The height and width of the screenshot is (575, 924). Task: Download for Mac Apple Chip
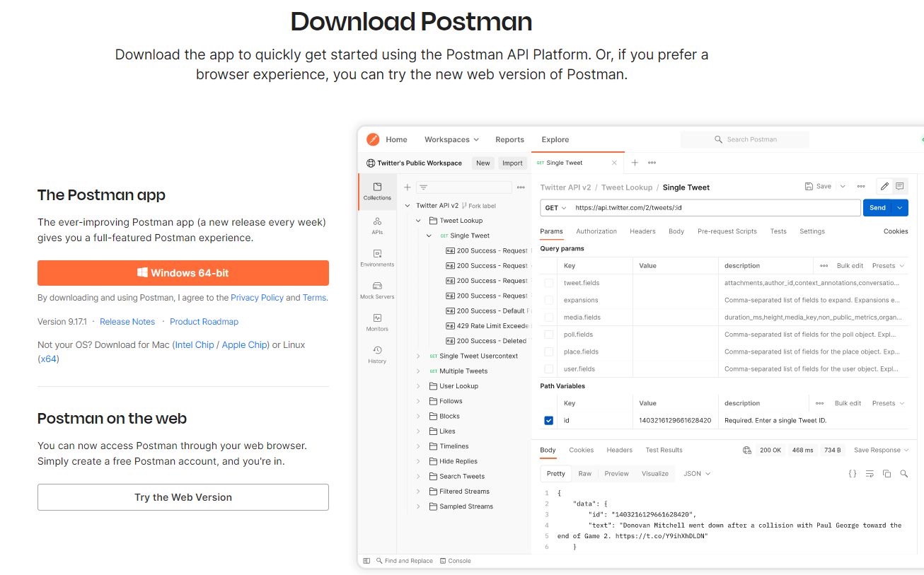(x=245, y=345)
